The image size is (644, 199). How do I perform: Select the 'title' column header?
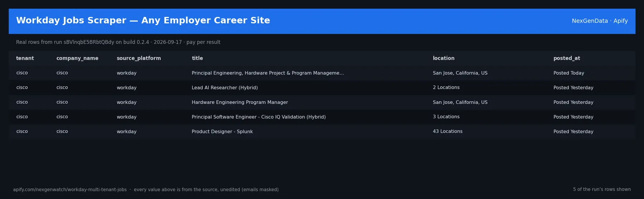[x=197, y=58]
